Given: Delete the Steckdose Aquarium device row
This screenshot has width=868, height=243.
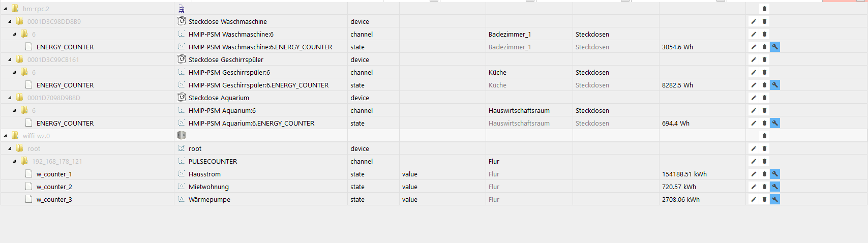Looking at the screenshot, I should tap(764, 98).
